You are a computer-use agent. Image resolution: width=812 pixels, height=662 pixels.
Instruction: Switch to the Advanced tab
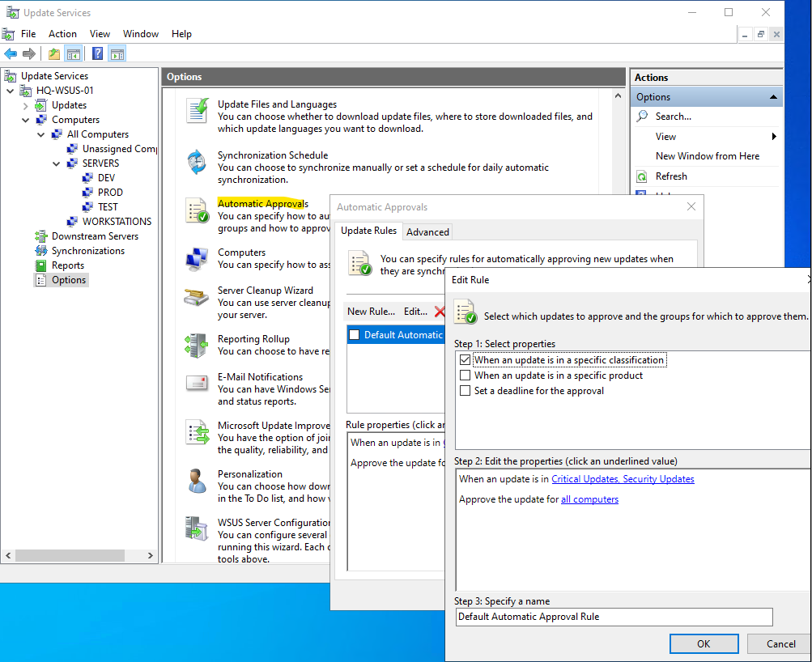pyautogui.click(x=427, y=232)
